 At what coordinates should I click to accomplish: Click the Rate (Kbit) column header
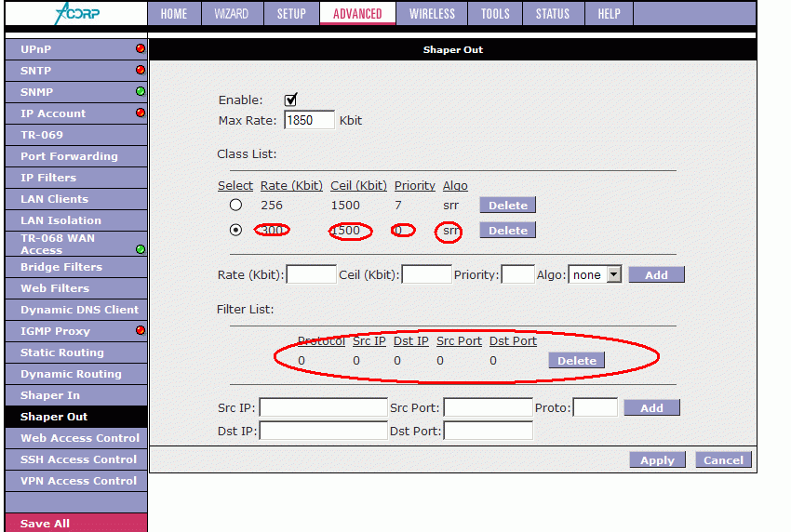[291, 186]
